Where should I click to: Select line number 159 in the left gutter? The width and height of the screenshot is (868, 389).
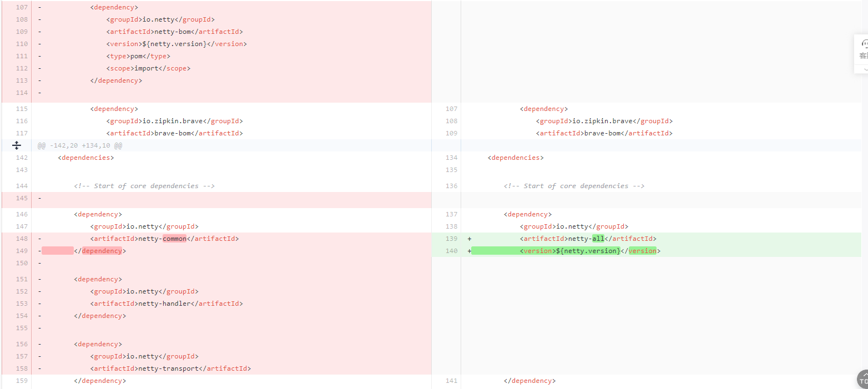[x=21, y=380]
